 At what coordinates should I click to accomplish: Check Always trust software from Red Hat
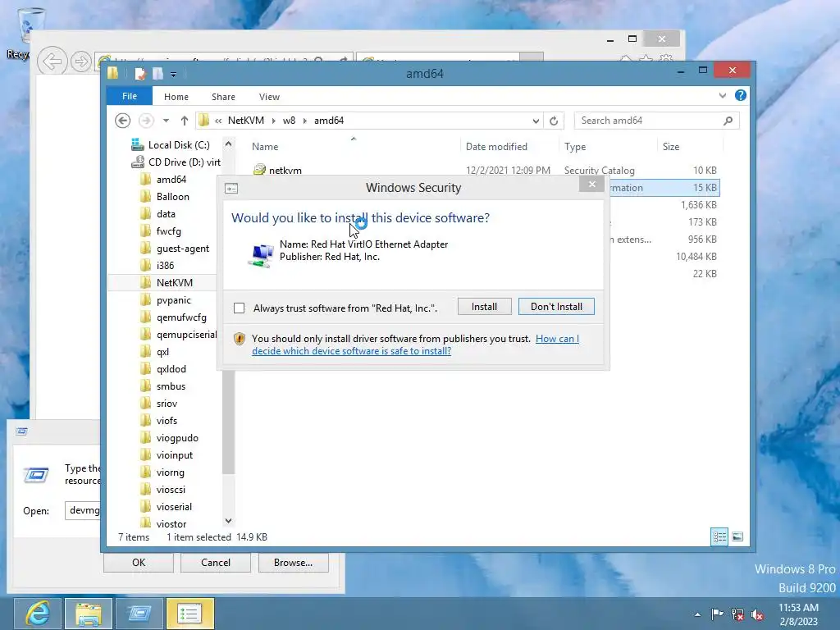239,308
